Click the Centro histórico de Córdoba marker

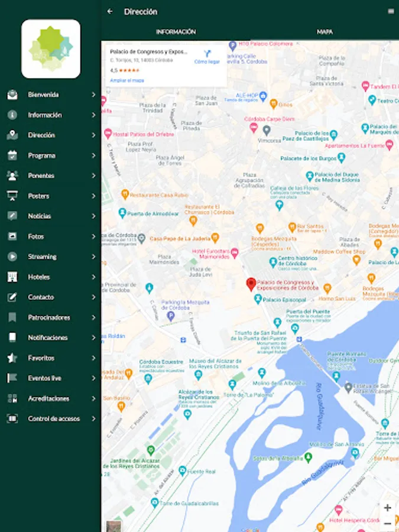[x=273, y=262]
